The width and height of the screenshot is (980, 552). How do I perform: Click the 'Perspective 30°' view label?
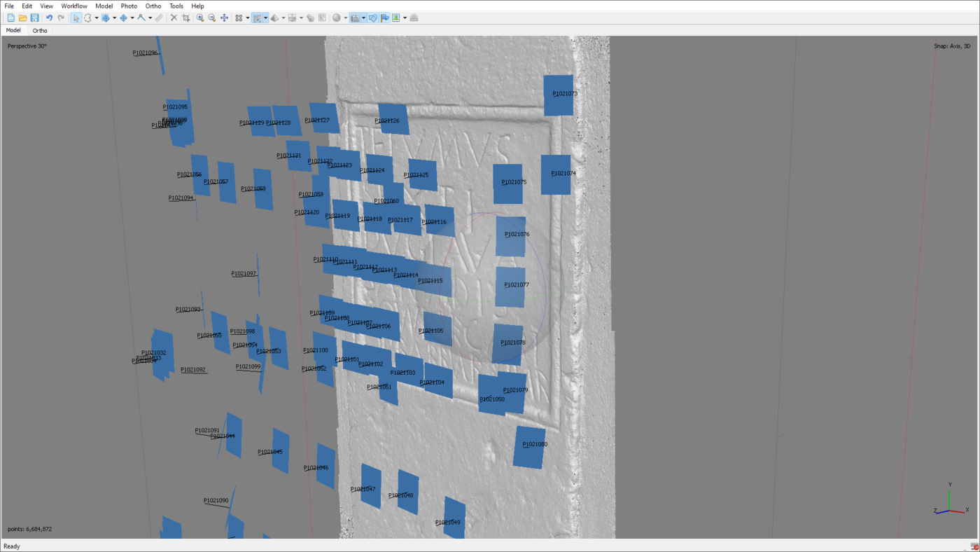click(27, 46)
